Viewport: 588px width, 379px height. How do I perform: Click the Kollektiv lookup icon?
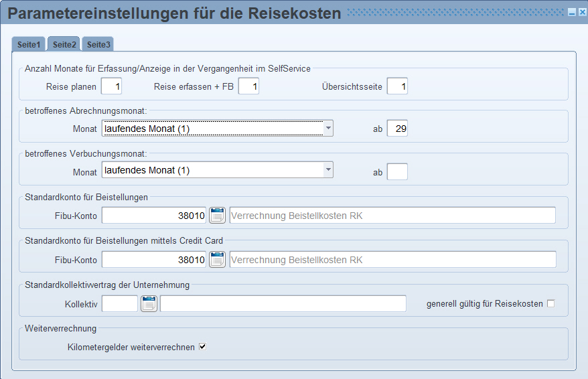(149, 304)
